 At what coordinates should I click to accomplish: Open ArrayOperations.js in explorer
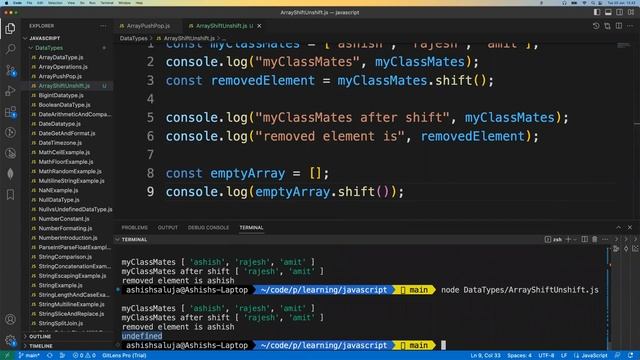[63, 67]
